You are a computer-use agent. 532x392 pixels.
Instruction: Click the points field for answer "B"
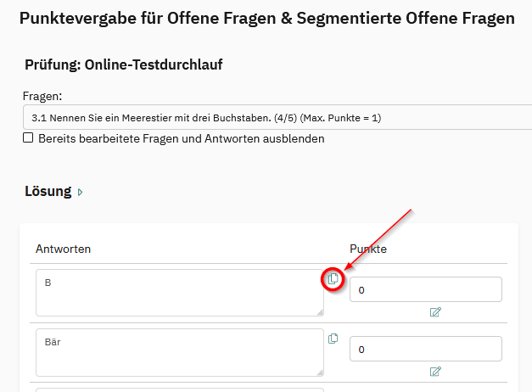[425, 289]
